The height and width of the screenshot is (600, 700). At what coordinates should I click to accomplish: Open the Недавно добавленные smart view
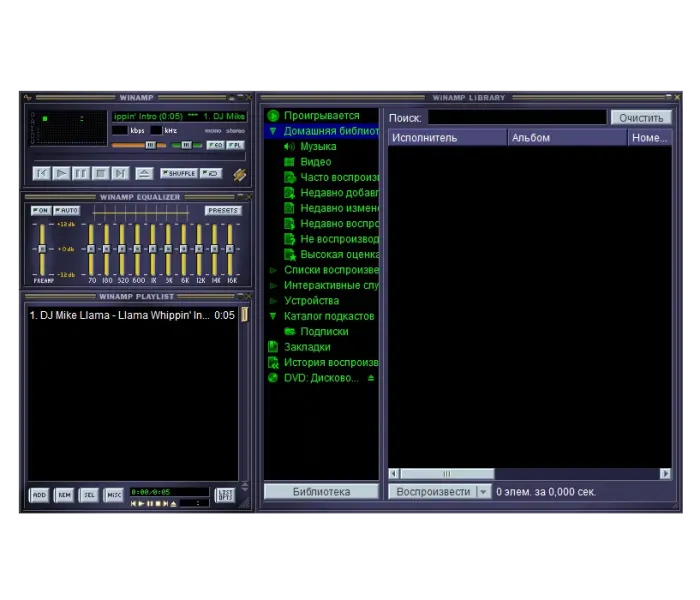tap(331, 193)
